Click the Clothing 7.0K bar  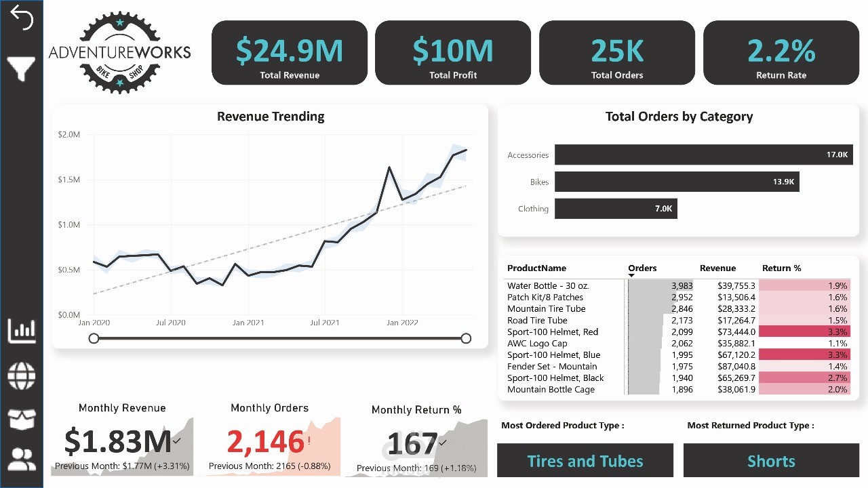[616, 209]
